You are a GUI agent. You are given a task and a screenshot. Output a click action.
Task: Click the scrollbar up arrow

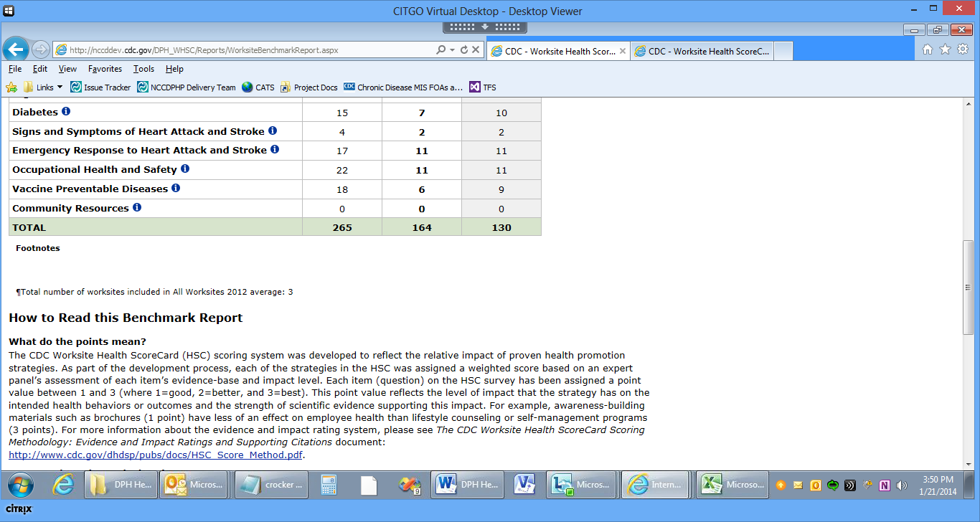(x=968, y=105)
